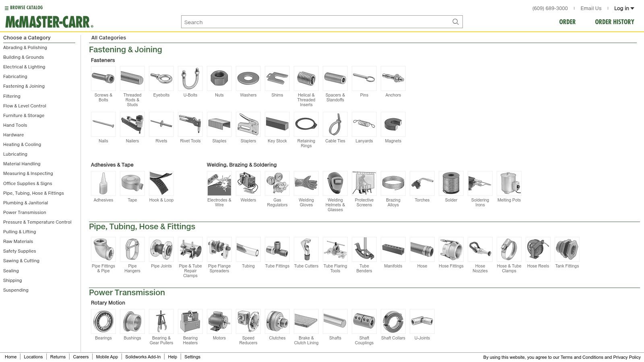
Task: Open the Order tab
Action: coord(567,22)
